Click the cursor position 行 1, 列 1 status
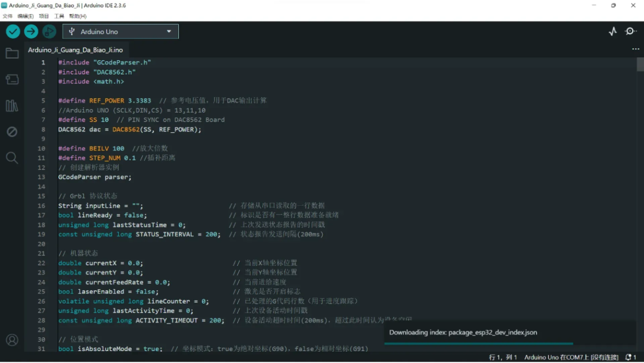The height and width of the screenshot is (363, 644). [503, 357]
